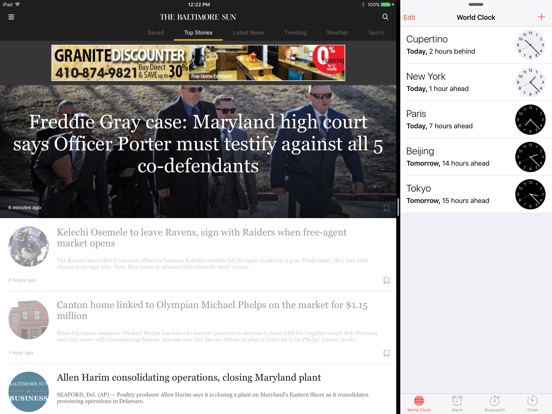
Task: Tap the Cupertino analog clock face
Action: (530, 45)
